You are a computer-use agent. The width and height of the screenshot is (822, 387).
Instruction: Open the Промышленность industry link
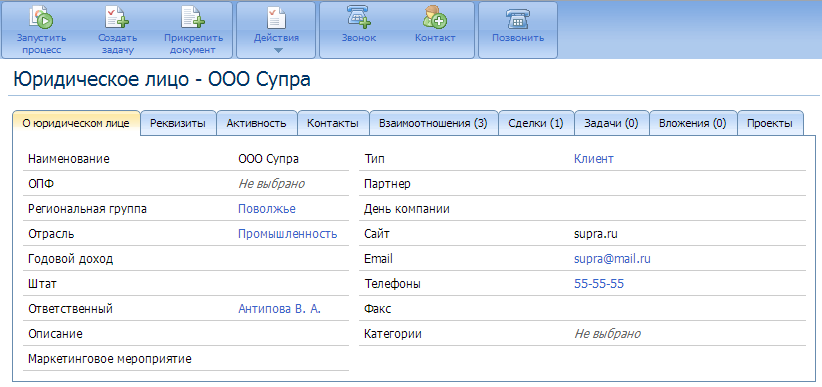(288, 234)
